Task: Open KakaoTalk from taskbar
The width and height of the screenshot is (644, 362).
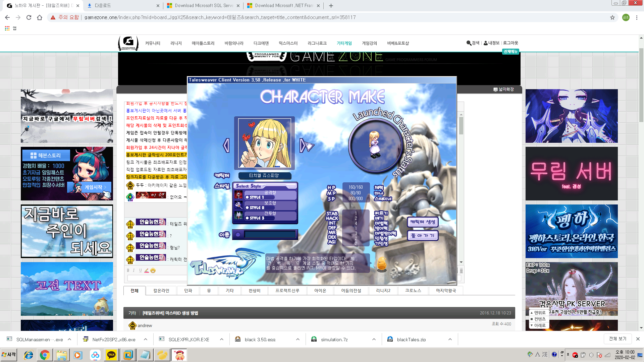Action: tap(111, 355)
